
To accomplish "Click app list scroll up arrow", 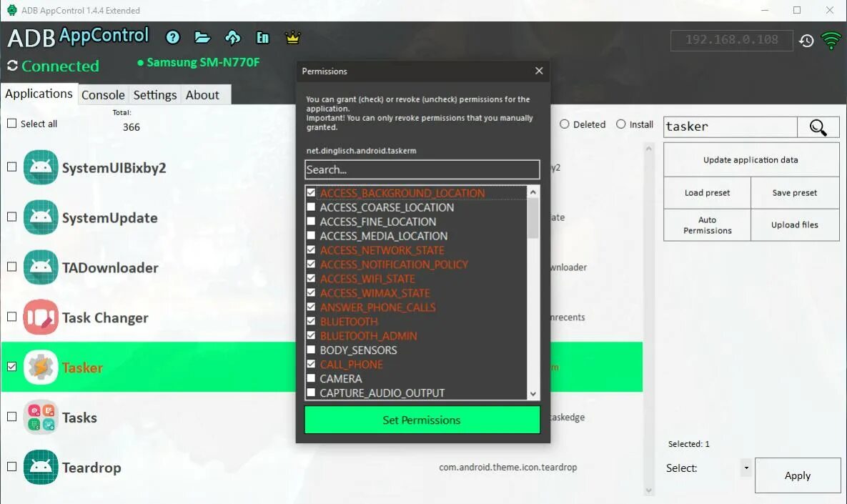I will (649, 148).
